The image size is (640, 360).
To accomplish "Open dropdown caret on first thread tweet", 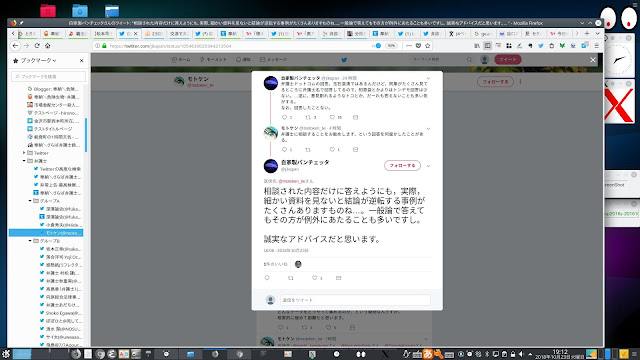I will [428, 78].
